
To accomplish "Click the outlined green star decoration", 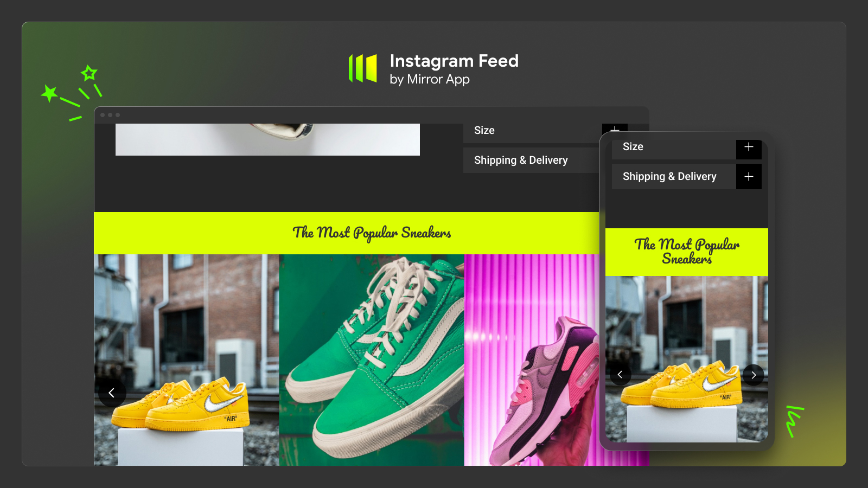I will coord(89,73).
